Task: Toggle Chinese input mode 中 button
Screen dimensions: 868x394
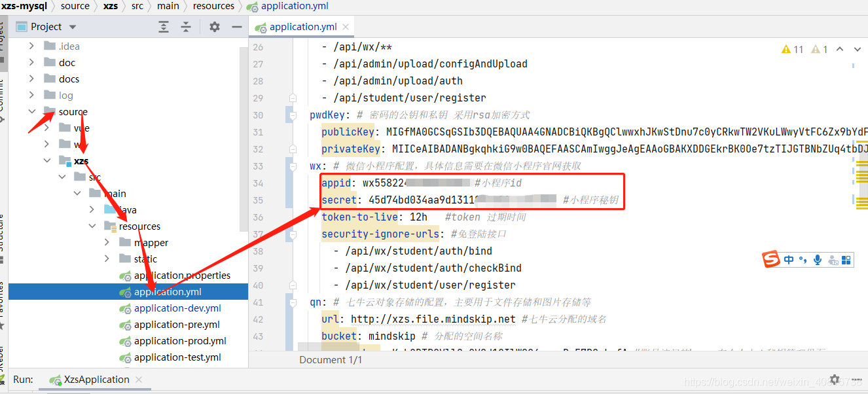Action: (789, 260)
